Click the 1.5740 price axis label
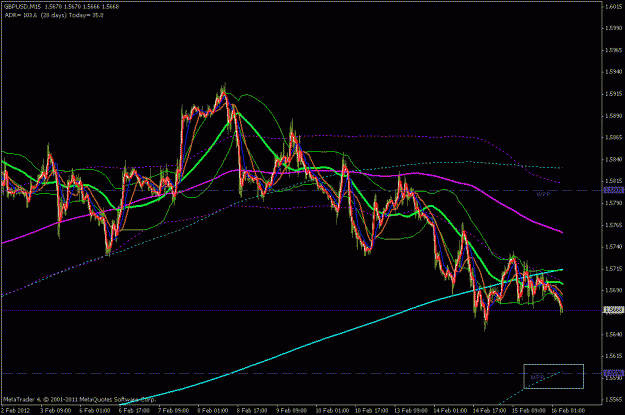This screenshot has height=415, width=625. [x=613, y=247]
